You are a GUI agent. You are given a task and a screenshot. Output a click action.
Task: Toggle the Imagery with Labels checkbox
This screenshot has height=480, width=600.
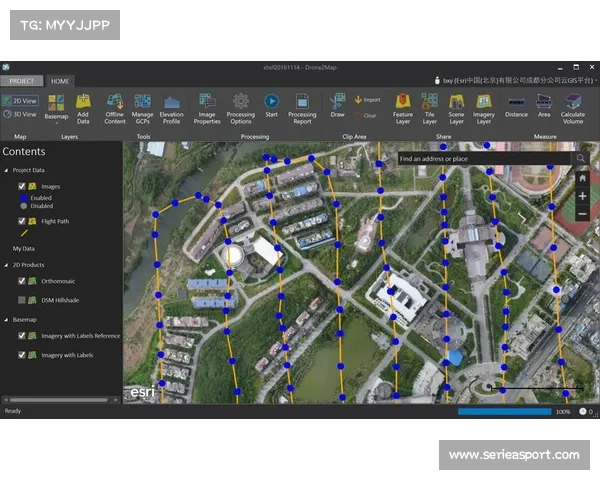point(22,355)
